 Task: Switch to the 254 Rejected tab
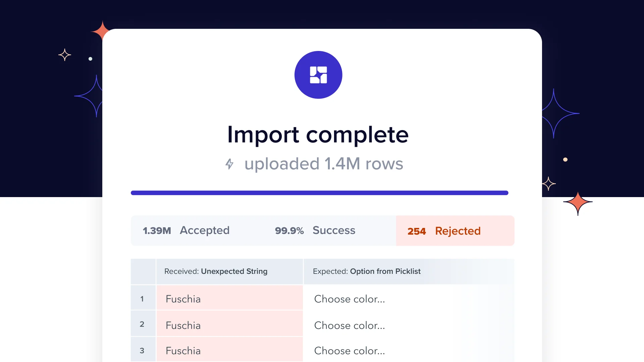point(455,231)
